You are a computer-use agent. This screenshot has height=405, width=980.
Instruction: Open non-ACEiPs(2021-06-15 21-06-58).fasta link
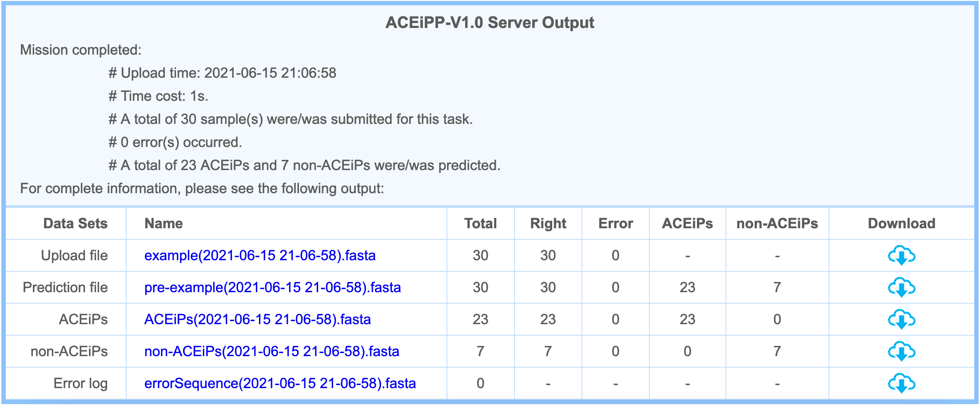coord(272,351)
